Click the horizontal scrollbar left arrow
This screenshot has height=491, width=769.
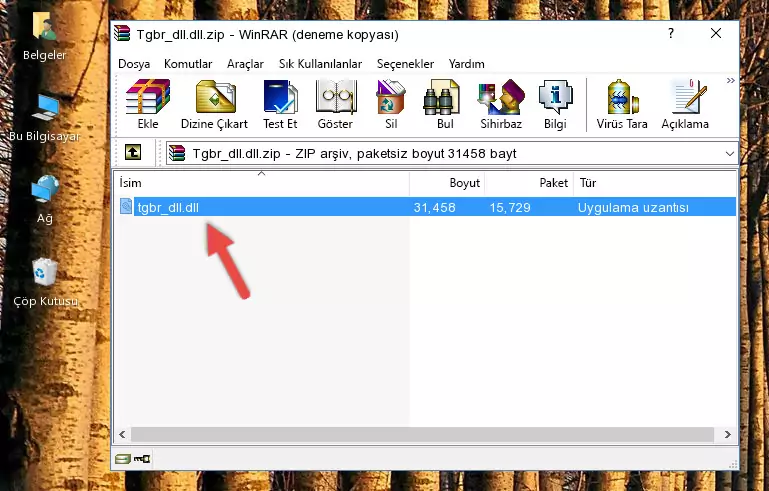coord(123,435)
